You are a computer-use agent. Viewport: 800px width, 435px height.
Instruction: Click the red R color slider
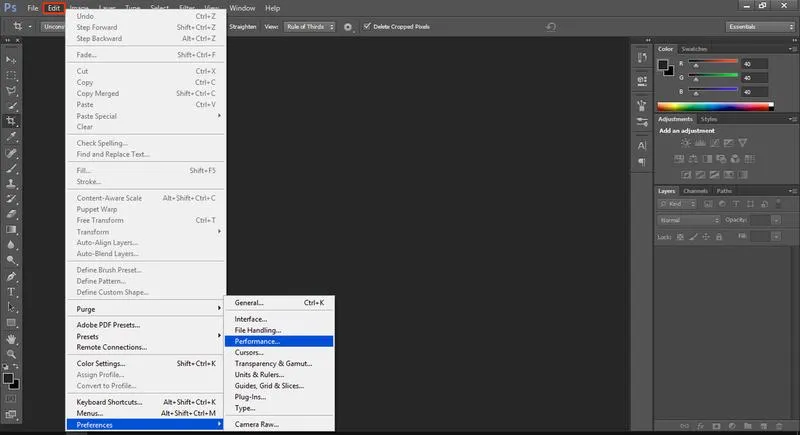tap(713, 61)
